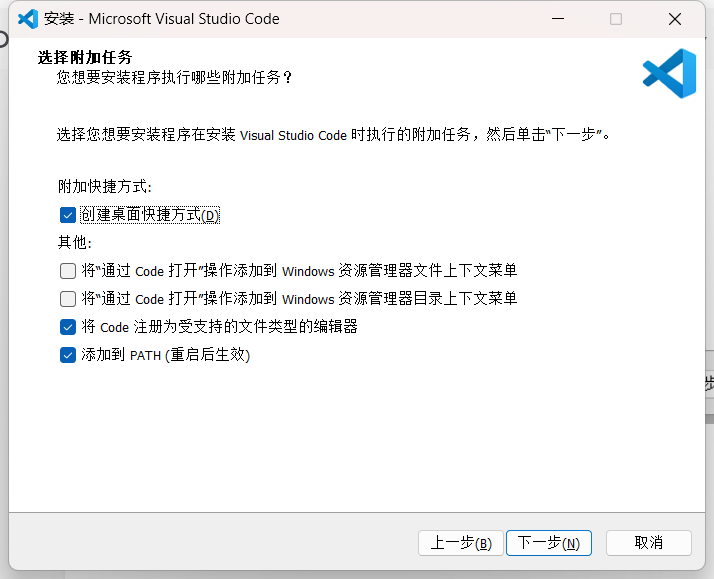Minimize the installer window

click(558, 19)
